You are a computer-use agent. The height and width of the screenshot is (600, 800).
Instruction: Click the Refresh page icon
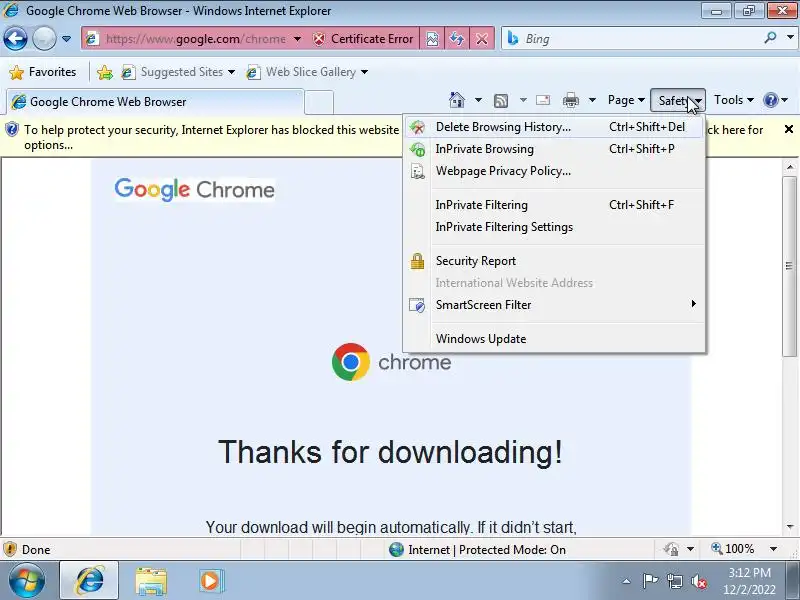coord(457,39)
